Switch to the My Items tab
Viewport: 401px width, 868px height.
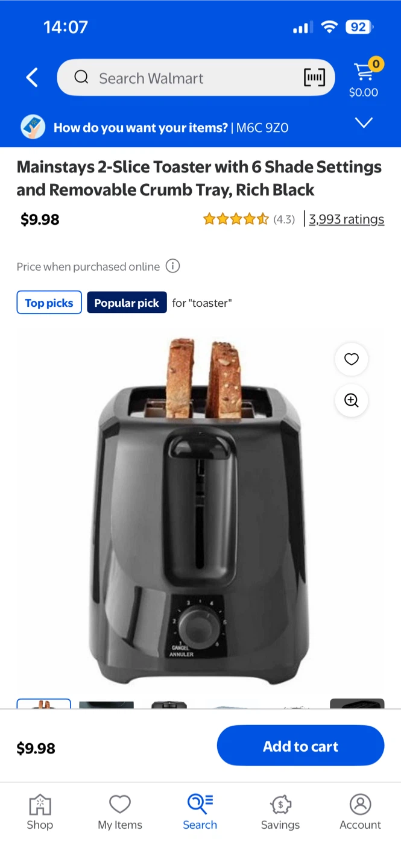120,812
